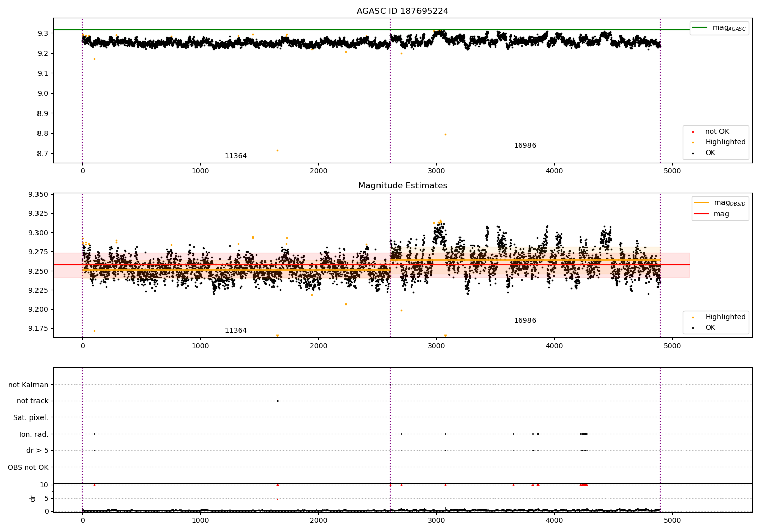
Task: Click 'OK' legend entry in Magnitude Estimates plot
Action: (710, 328)
